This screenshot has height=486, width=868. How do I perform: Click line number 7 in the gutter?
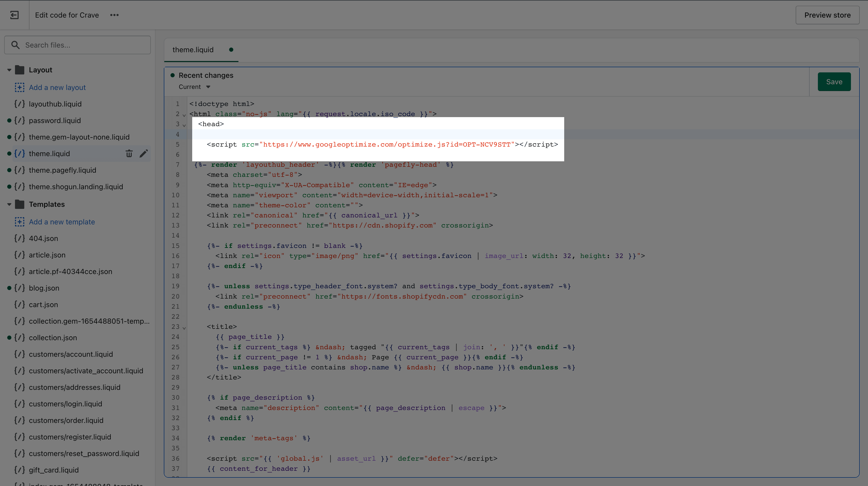coord(177,165)
